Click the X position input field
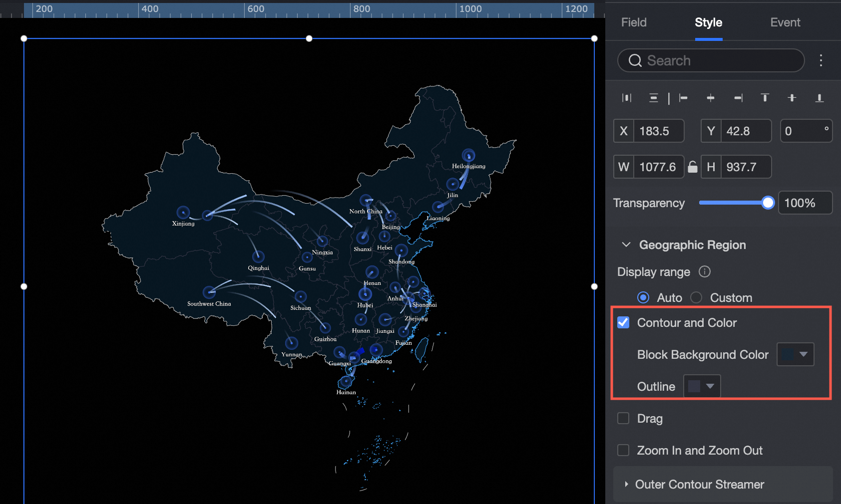Image resolution: width=841 pixels, height=504 pixels. point(659,131)
